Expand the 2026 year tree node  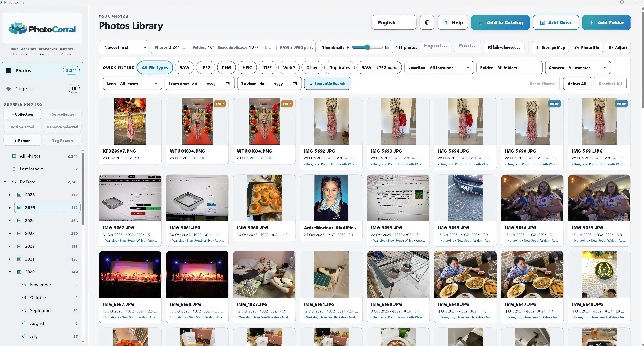pyautogui.click(x=10, y=195)
